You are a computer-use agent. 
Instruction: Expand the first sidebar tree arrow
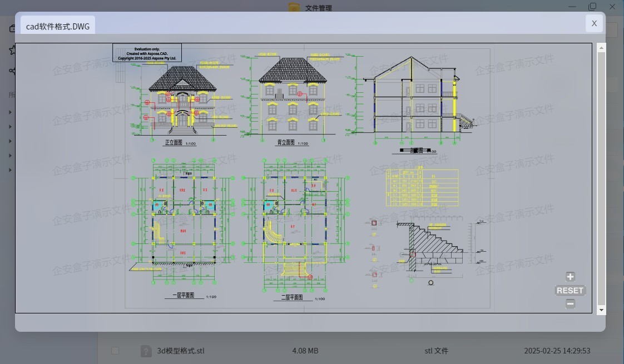click(11, 112)
